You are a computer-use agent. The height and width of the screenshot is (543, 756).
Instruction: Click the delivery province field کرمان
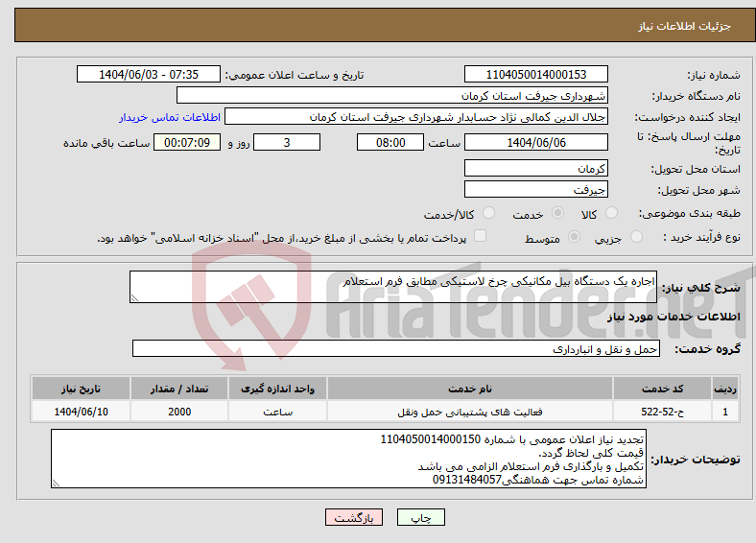(535, 168)
